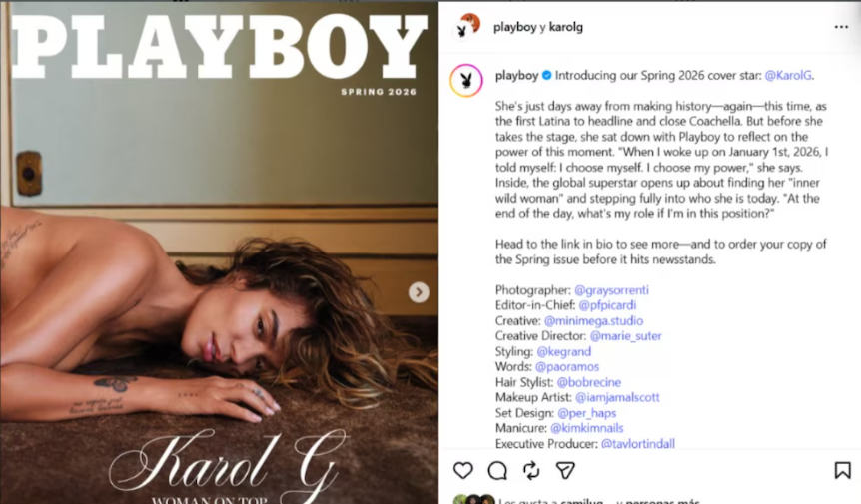Click the Playboy magazine cover image
The width and height of the screenshot is (861, 504).
pyautogui.click(x=219, y=252)
